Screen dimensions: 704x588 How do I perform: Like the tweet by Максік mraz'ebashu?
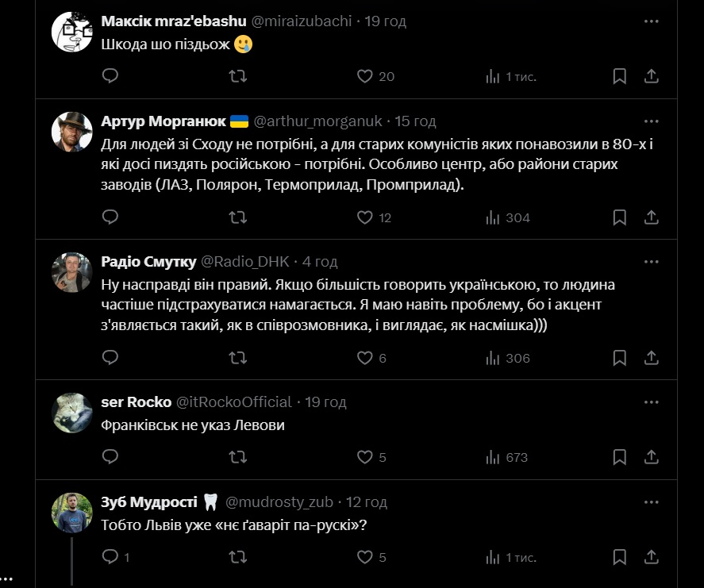tap(365, 76)
